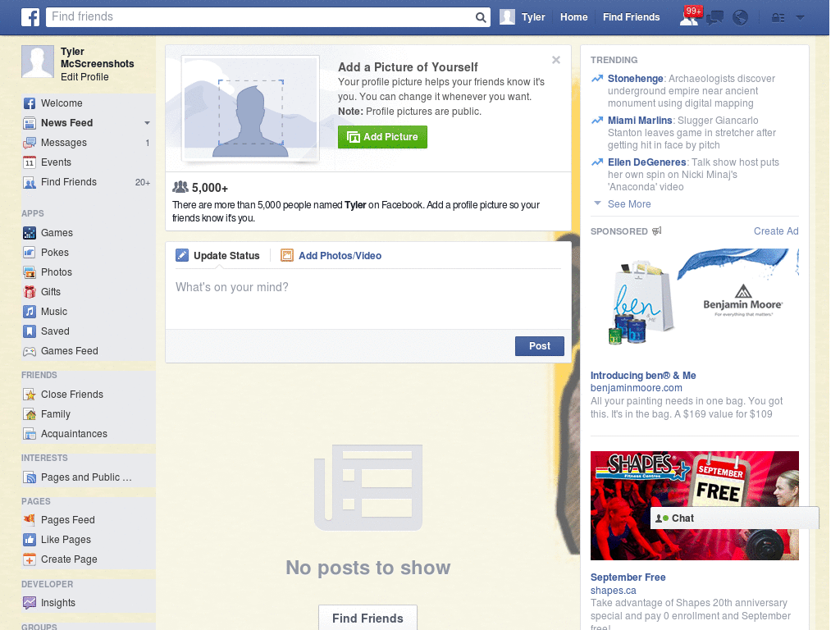Open Find Friends in top navigation

(x=631, y=17)
